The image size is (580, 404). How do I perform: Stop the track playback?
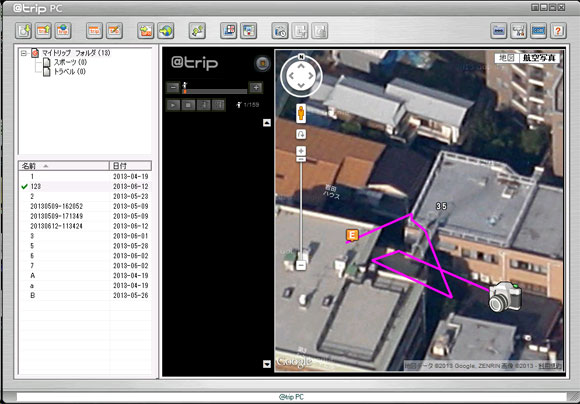[x=188, y=105]
